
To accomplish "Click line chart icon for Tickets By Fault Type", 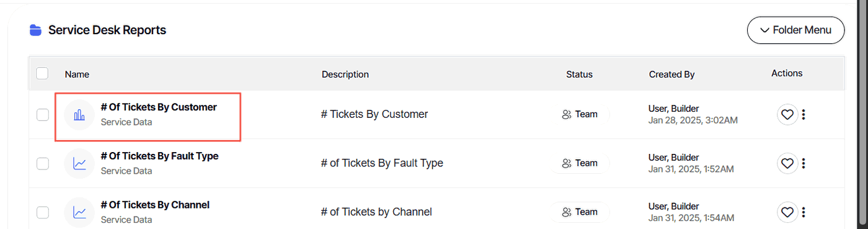I will point(79,164).
